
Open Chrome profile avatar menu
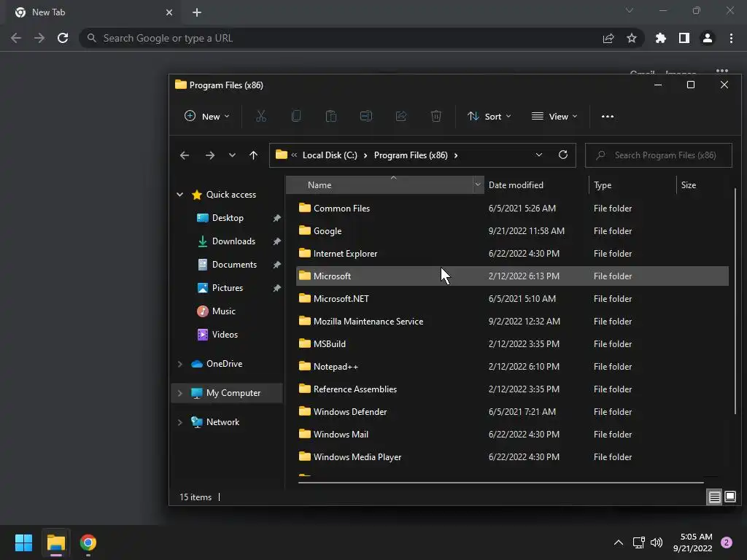click(x=707, y=38)
